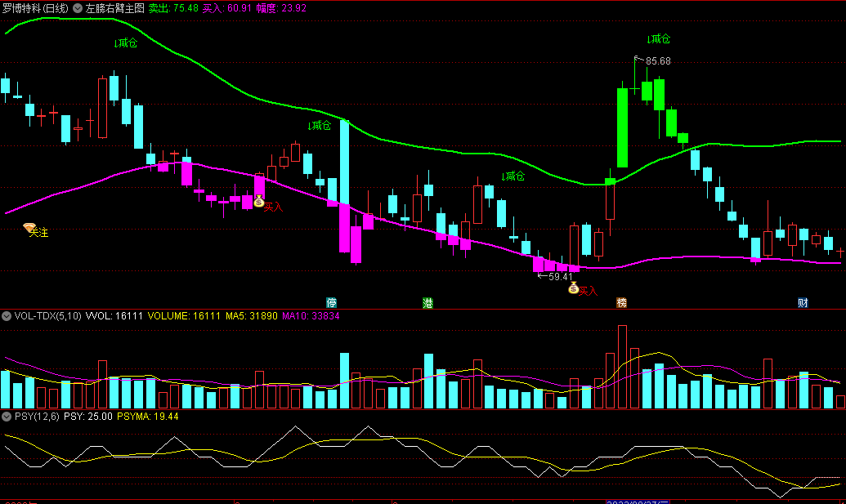Click the VVOL: 16111 value
846x504 pixels.
click(x=114, y=316)
